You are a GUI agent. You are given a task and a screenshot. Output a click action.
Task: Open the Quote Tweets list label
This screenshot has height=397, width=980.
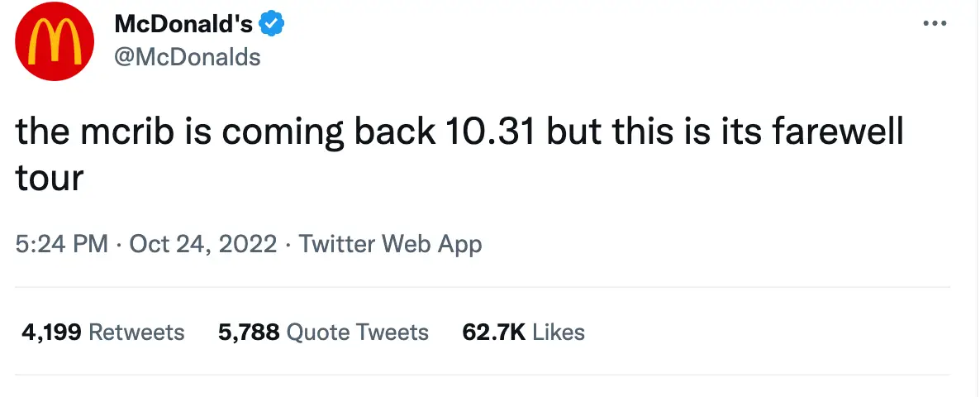(357, 332)
